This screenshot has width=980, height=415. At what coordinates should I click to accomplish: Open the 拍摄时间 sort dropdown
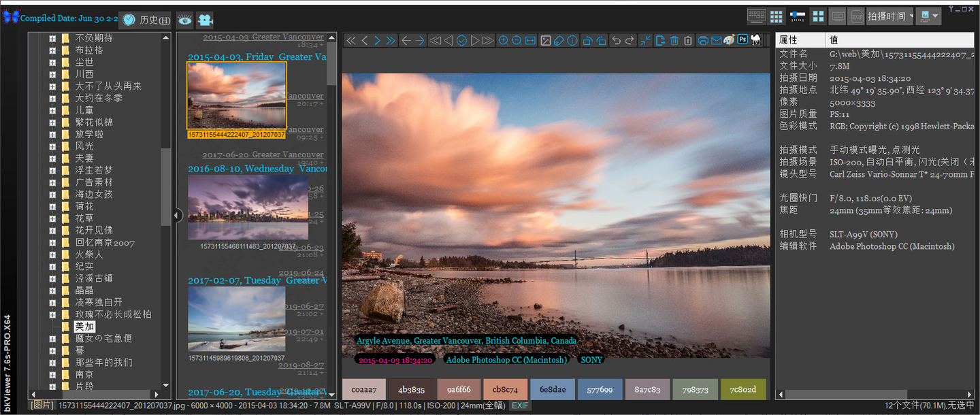pyautogui.click(x=890, y=16)
